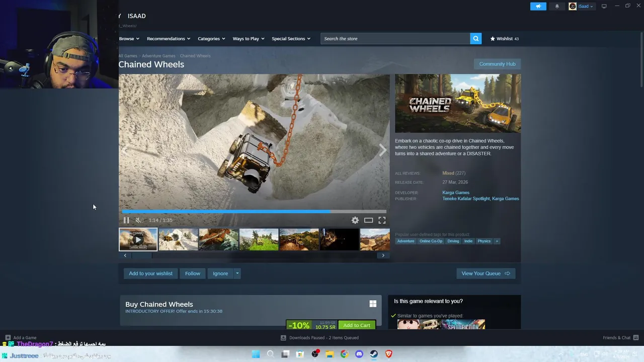The height and width of the screenshot is (362, 644).
Task: Open File Explorer from the taskbar
Action: click(330, 354)
